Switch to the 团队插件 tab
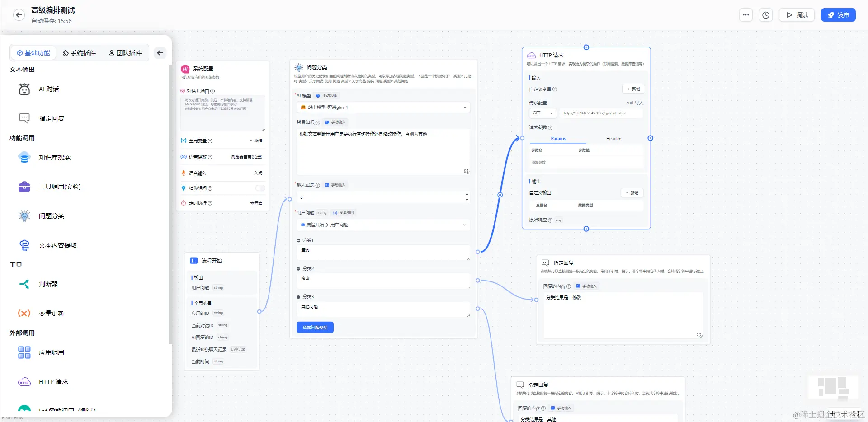Screen dimensions: 868x422 tap(125, 53)
